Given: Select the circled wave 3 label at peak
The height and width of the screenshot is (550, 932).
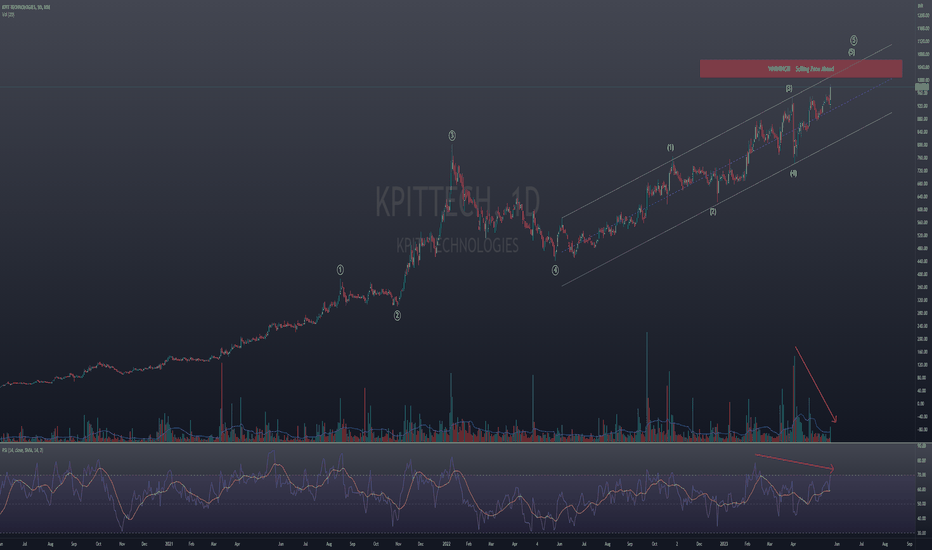Looking at the screenshot, I should tap(452, 136).
